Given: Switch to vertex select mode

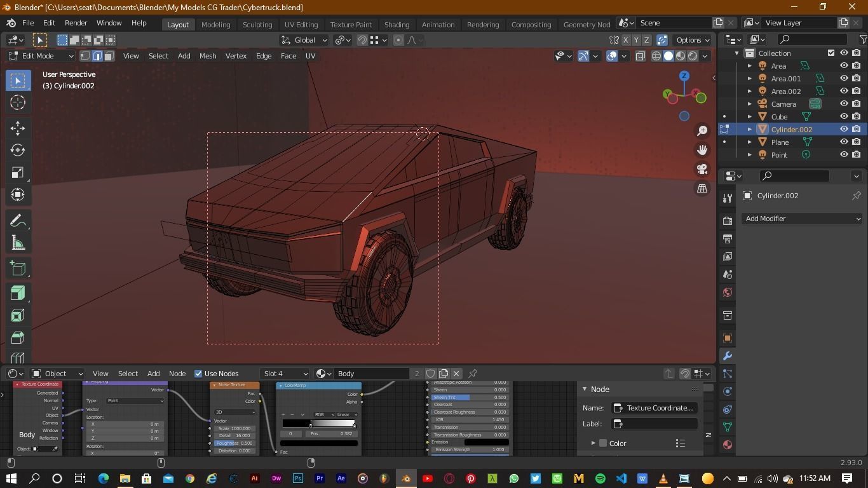Looking at the screenshot, I should click(85, 56).
